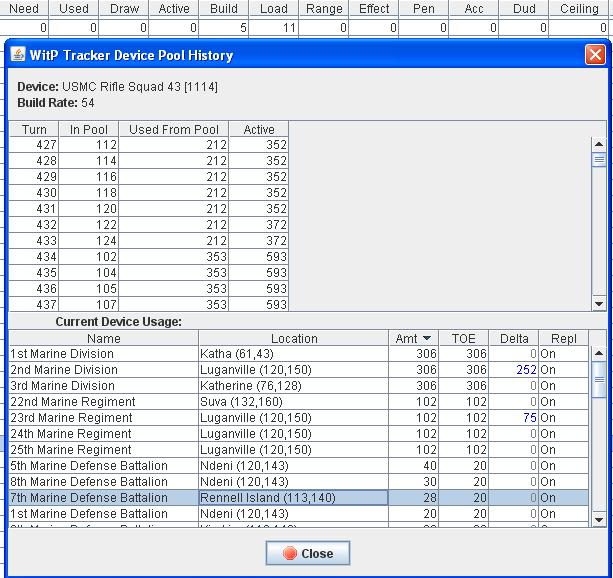
Task: Select the turn 427 history row
Action: tap(149, 145)
